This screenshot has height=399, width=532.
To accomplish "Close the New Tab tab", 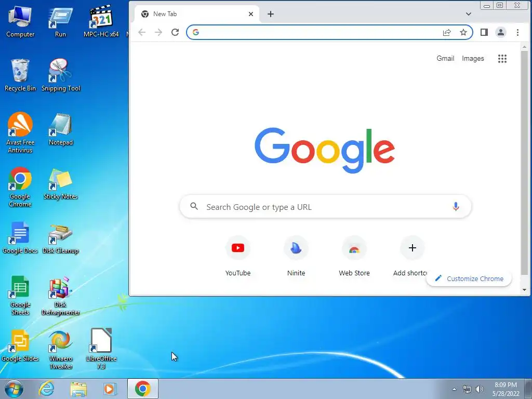I will tap(251, 14).
